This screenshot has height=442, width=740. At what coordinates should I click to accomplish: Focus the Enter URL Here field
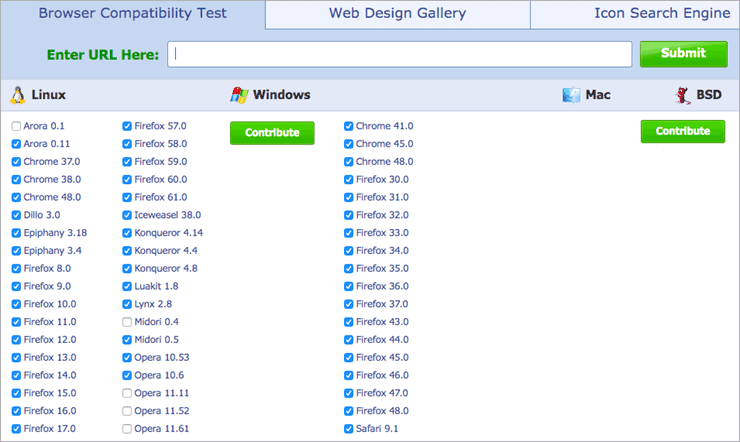pyautogui.click(x=400, y=54)
